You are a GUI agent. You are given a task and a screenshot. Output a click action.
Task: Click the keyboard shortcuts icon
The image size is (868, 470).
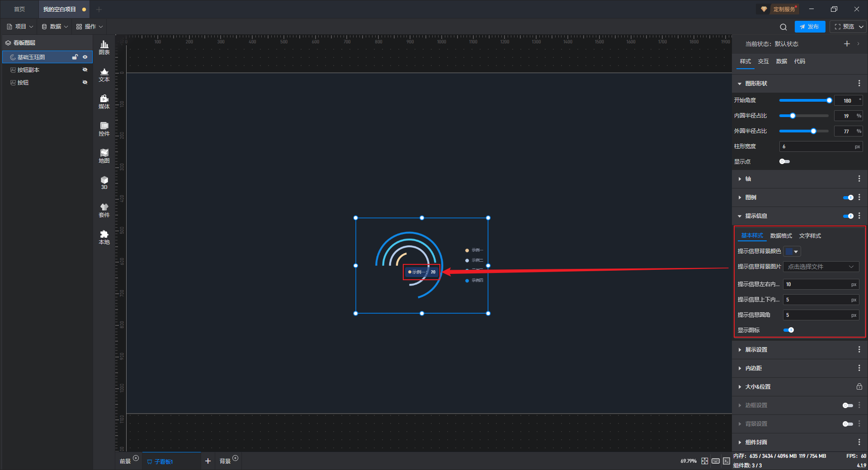(x=716, y=461)
